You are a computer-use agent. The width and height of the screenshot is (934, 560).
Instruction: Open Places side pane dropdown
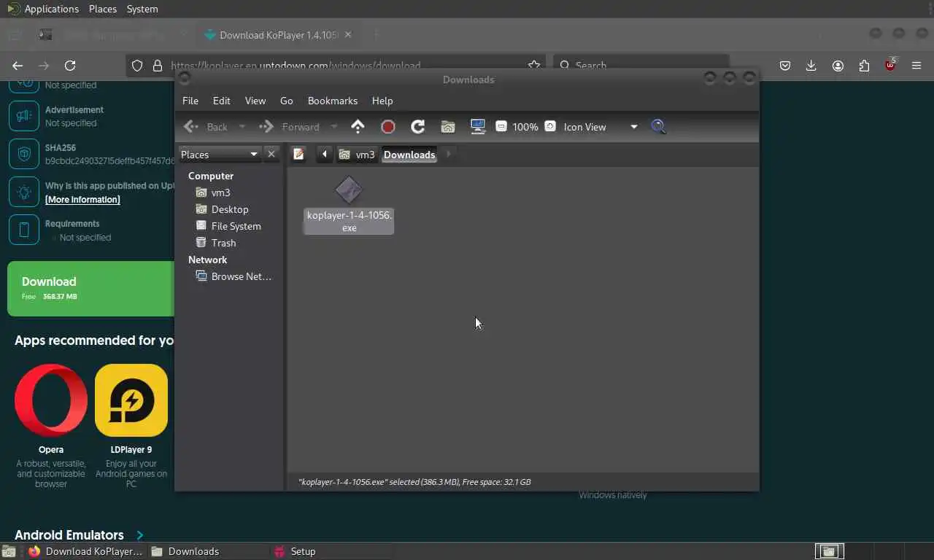(x=220, y=154)
